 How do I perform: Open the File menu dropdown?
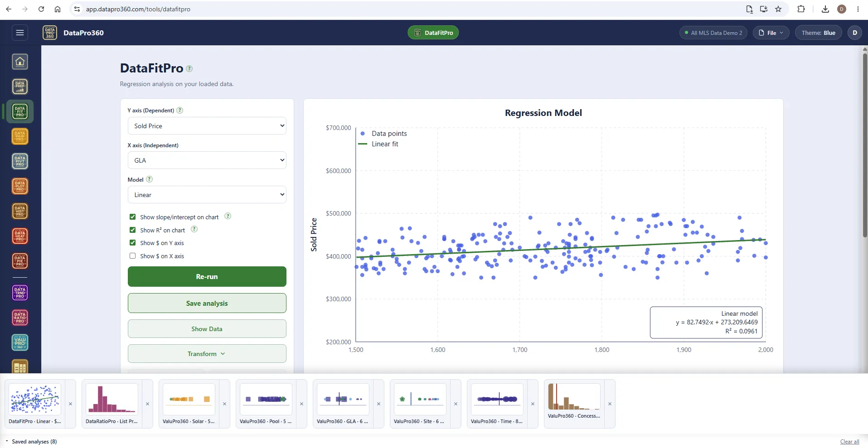click(771, 33)
